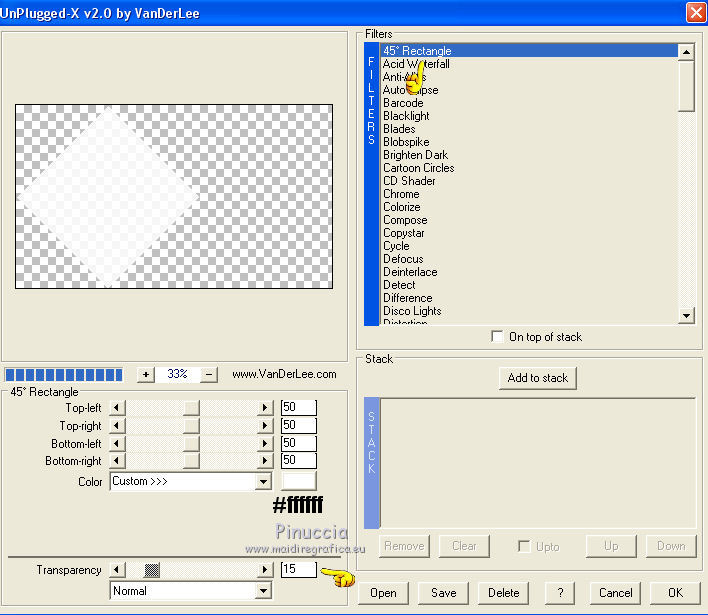Click the stack Up button
708x615 pixels.
pyautogui.click(x=611, y=546)
